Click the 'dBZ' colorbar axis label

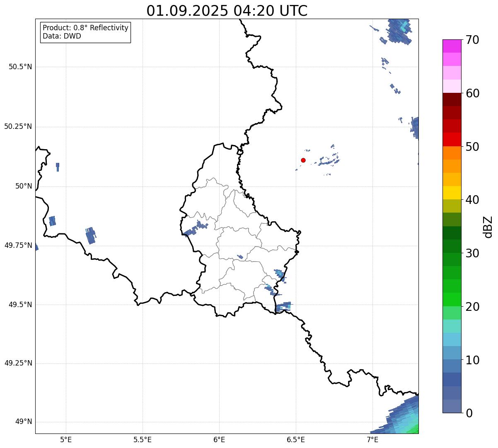point(488,227)
